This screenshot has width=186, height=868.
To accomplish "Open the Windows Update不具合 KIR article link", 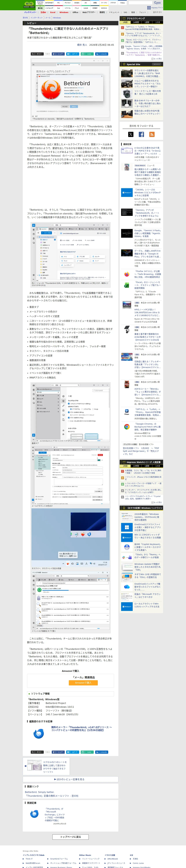I will click(147, 567).
